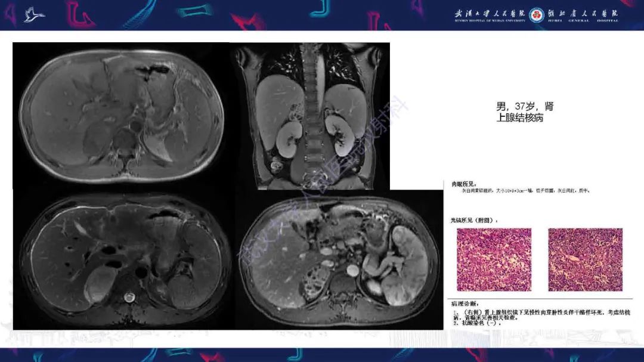The image size is (644, 362).
Task: Click the Wuhan University Renmin Hospital name
Action: 490,16
